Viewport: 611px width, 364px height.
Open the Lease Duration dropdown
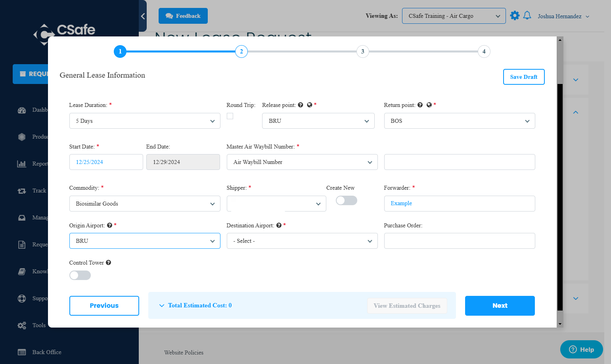[x=145, y=121]
